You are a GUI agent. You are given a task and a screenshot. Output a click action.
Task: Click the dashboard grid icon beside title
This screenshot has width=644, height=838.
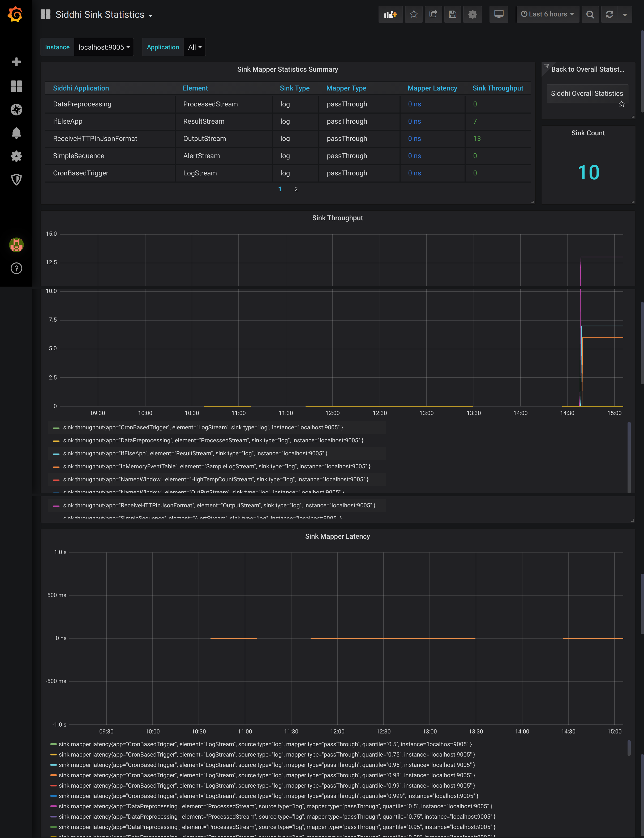click(46, 15)
